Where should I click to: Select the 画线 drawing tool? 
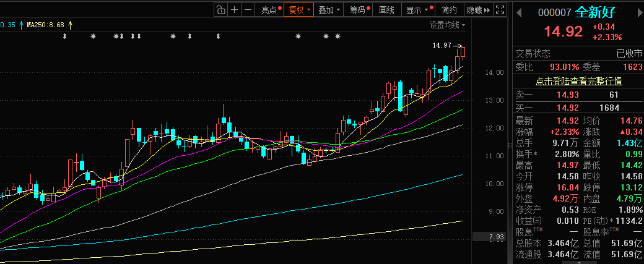pyautogui.click(x=386, y=10)
